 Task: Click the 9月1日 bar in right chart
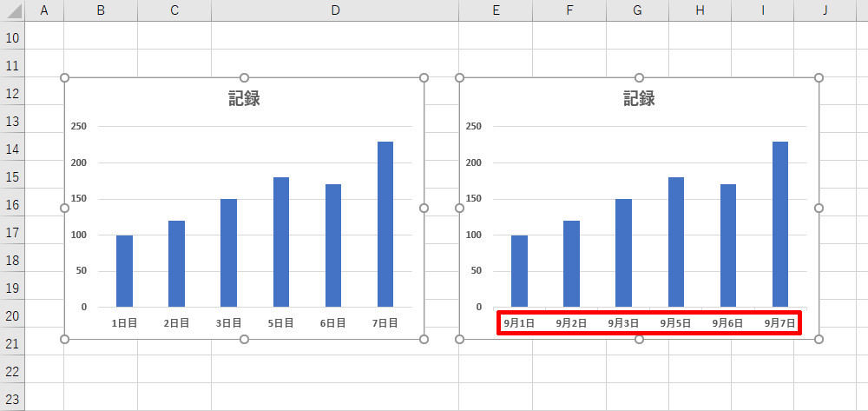pos(519,271)
